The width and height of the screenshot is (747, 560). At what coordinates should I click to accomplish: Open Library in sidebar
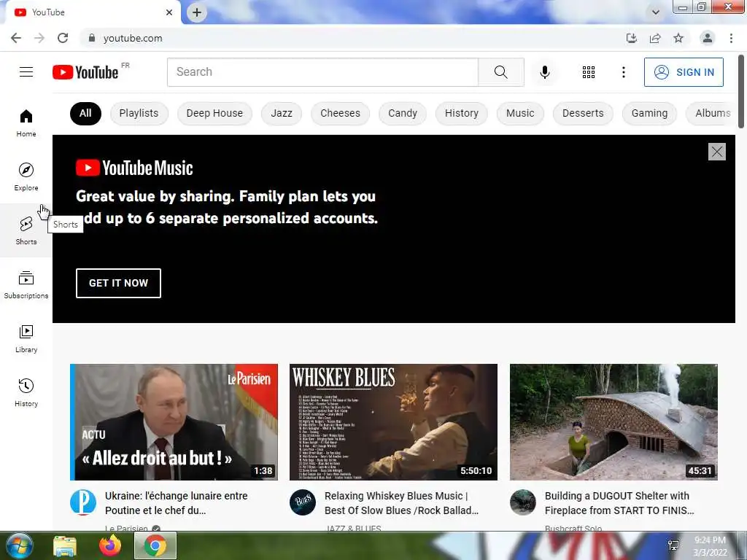pyautogui.click(x=26, y=338)
